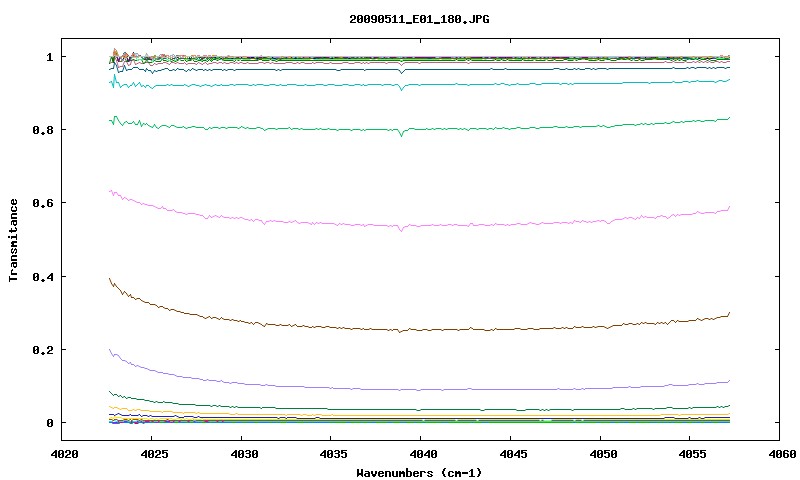Click the y-axis tick label 0.4

[x=43, y=277]
